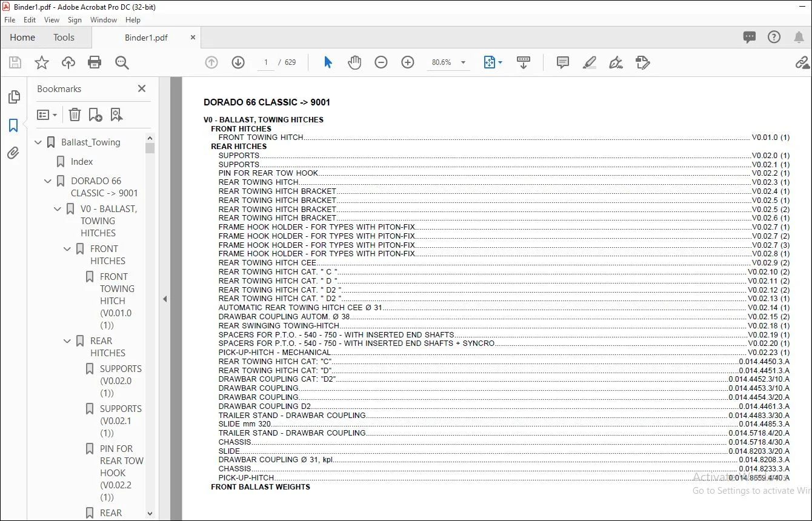This screenshot has height=521, width=812.
Task: Open the attachments paperclip panel
Action: click(14, 153)
